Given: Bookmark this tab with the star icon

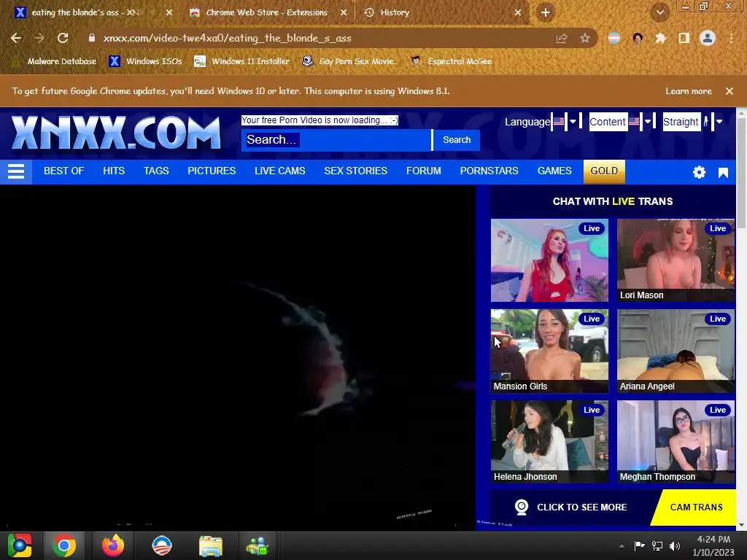Looking at the screenshot, I should tap(585, 39).
